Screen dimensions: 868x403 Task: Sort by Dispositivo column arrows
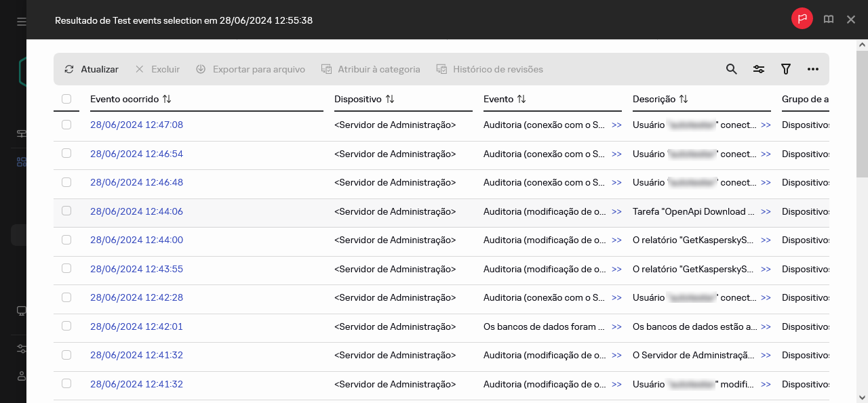pos(390,99)
